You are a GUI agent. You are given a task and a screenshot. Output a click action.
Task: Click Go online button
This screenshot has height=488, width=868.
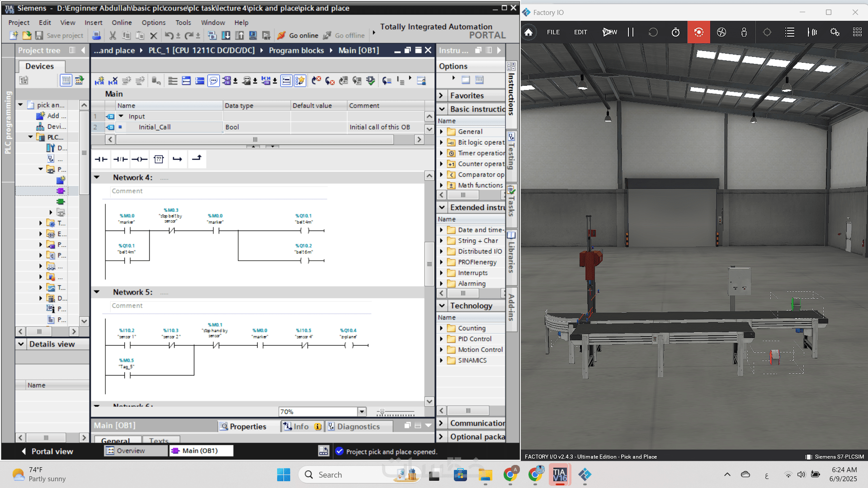click(298, 35)
